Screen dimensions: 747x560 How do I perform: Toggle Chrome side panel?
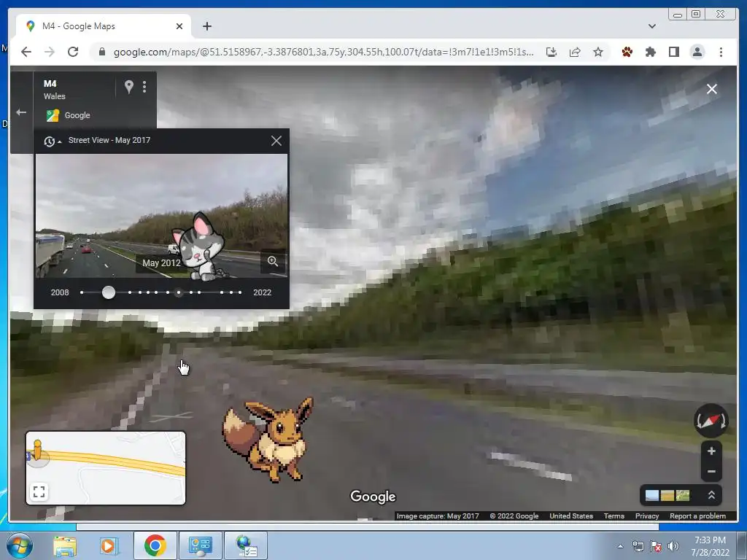pyautogui.click(x=673, y=52)
